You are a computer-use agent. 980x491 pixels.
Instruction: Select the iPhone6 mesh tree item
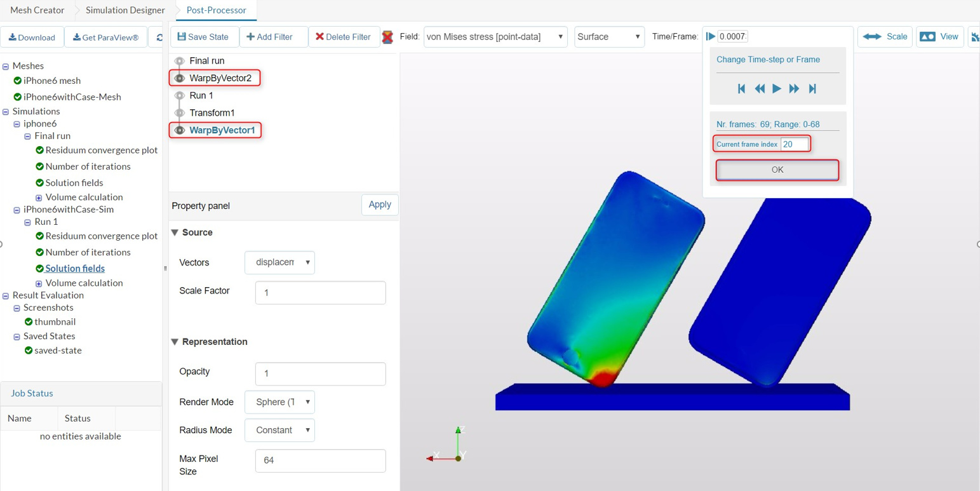[x=52, y=81]
